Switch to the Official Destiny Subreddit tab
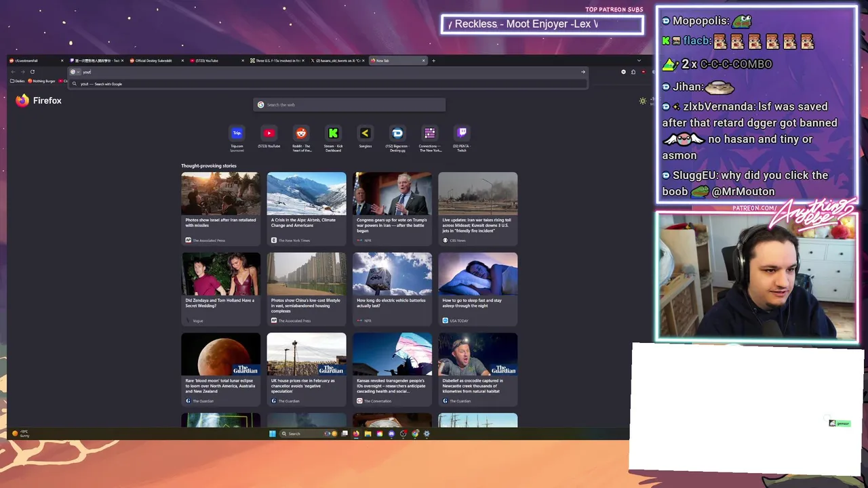 click(x=157, y=60)
